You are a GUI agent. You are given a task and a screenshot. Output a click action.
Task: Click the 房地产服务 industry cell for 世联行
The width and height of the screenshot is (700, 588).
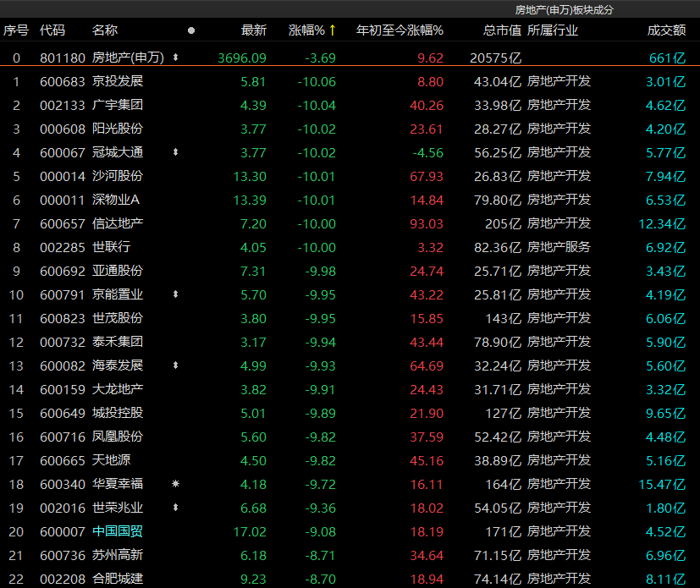tap(559, 247)
